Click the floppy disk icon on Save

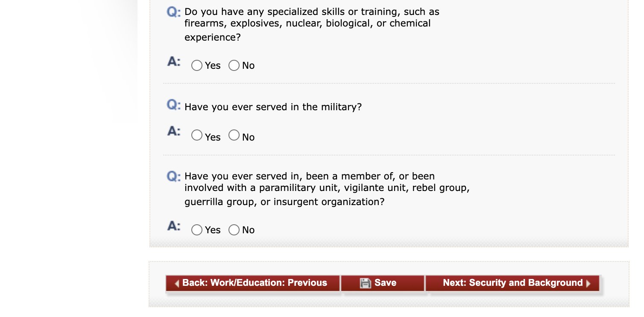point(365,283)
